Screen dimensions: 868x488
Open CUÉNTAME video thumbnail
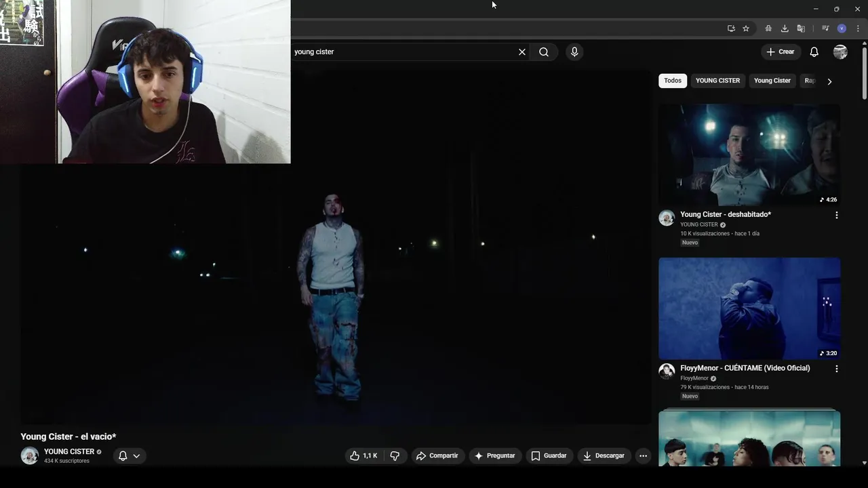tap(749, 308)
